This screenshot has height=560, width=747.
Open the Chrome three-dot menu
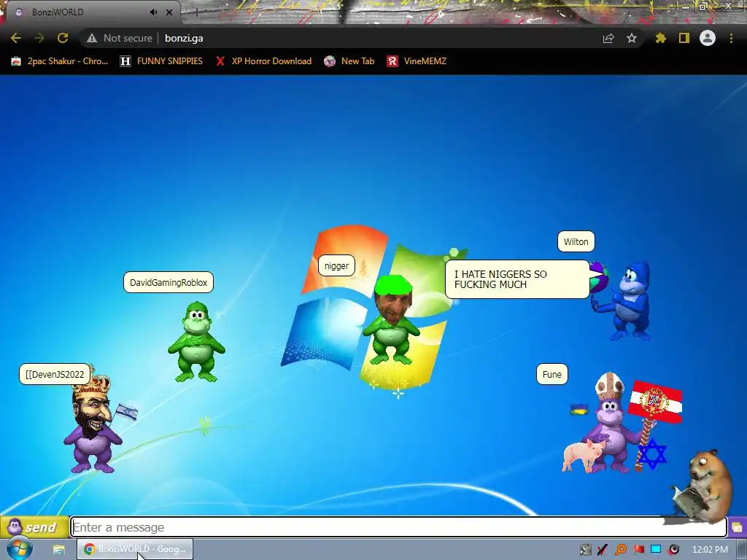(731, 38)
